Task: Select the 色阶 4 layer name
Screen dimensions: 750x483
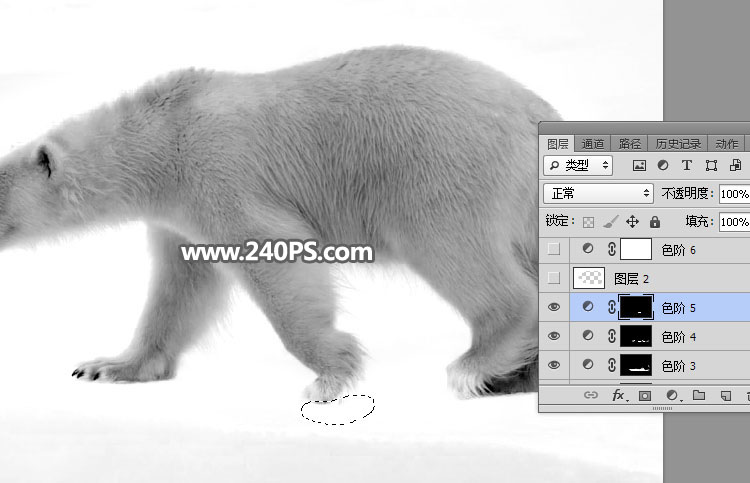Action: coord(678,337)
